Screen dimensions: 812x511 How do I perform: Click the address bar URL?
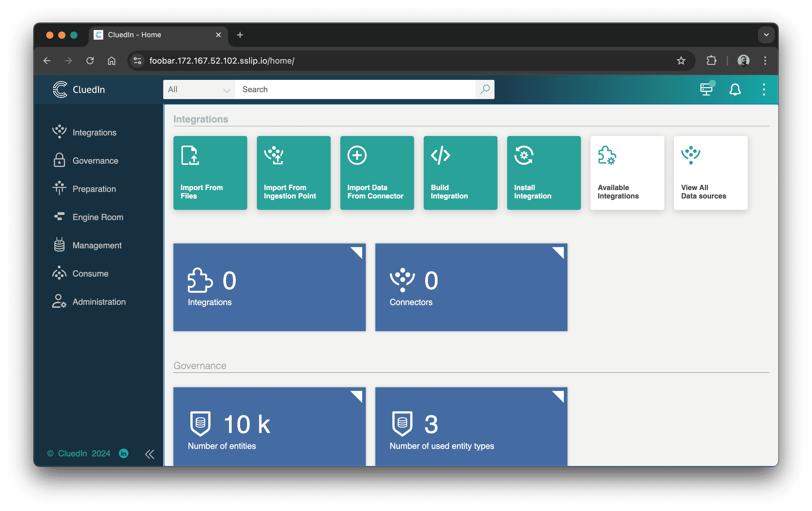(x=222, y=61)
